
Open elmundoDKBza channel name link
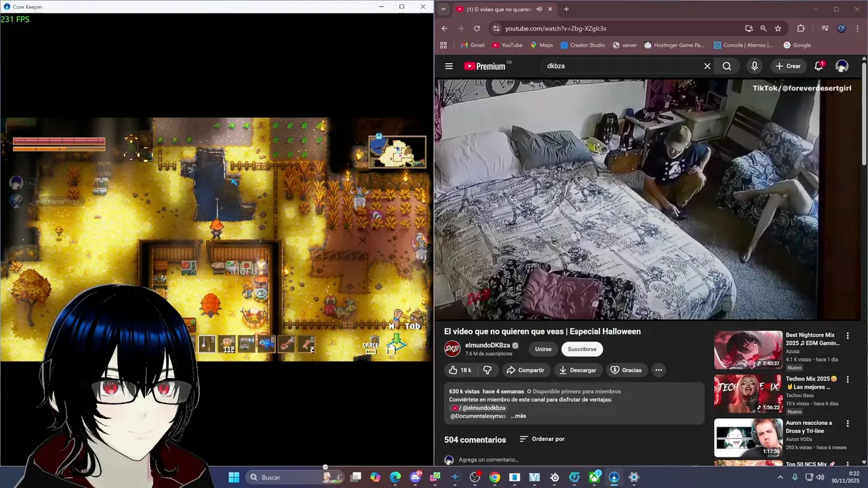tap(488, 346)
